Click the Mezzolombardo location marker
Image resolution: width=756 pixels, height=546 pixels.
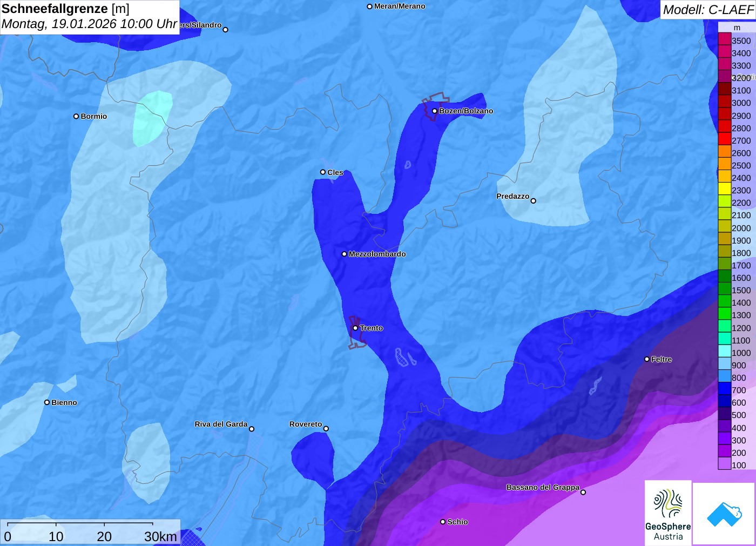pos(344,254)
